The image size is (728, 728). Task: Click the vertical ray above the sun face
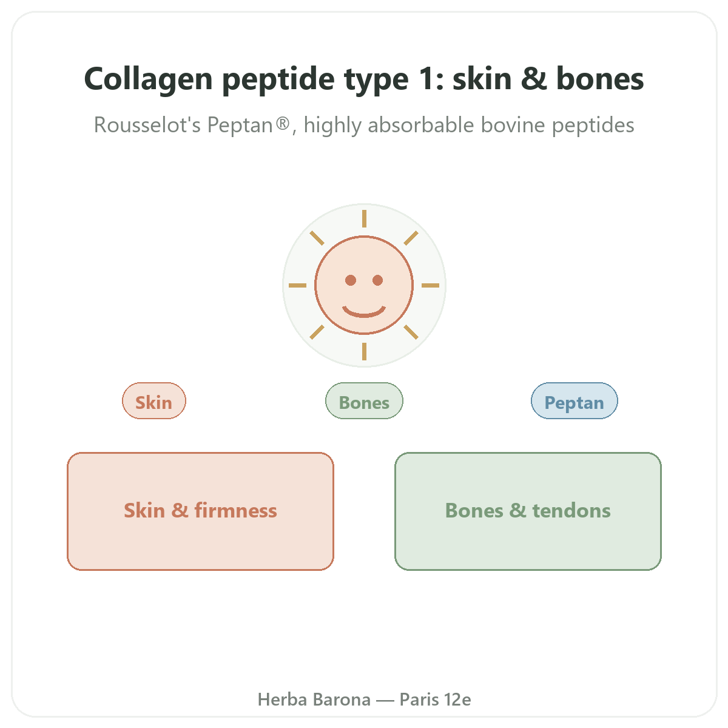[364, 218]
